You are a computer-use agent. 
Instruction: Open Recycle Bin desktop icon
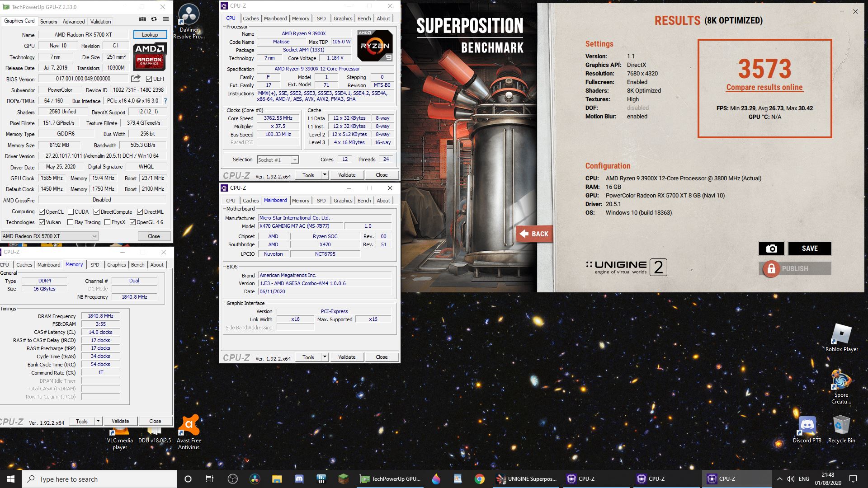[841, 429]
